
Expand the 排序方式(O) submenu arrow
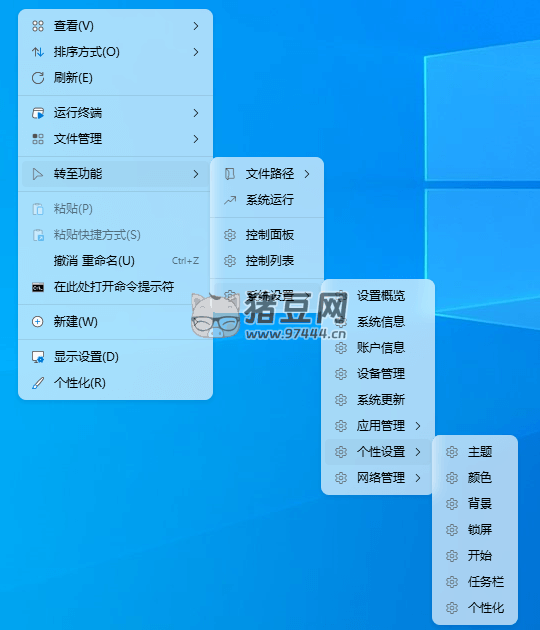(196, 52)
